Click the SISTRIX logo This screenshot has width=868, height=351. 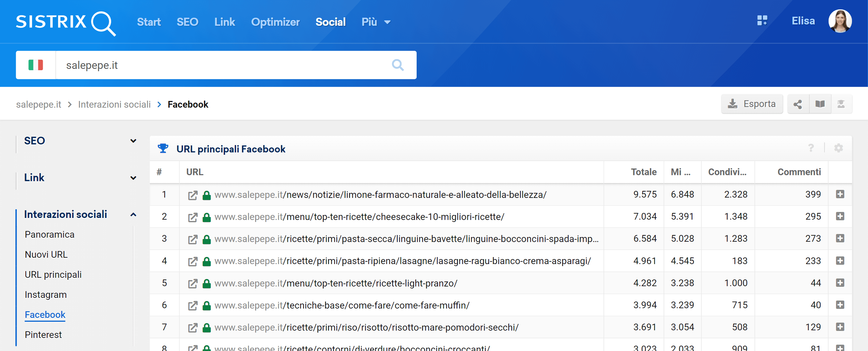point(66,23)
